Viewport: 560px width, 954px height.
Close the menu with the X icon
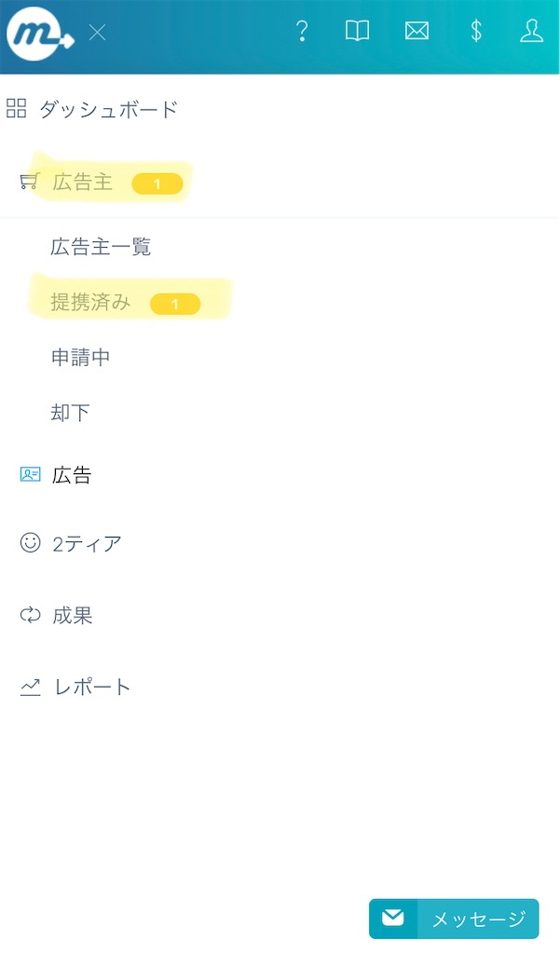coord(97,31)
